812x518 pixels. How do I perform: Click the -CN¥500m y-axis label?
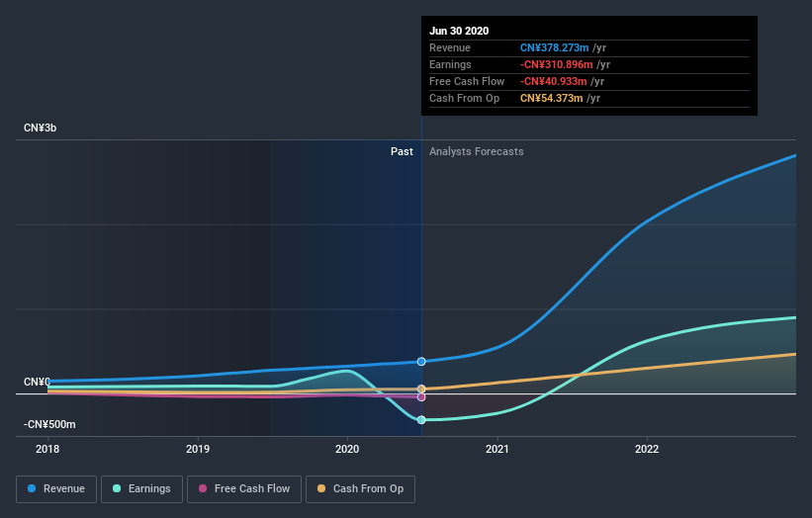coord(49,424)
